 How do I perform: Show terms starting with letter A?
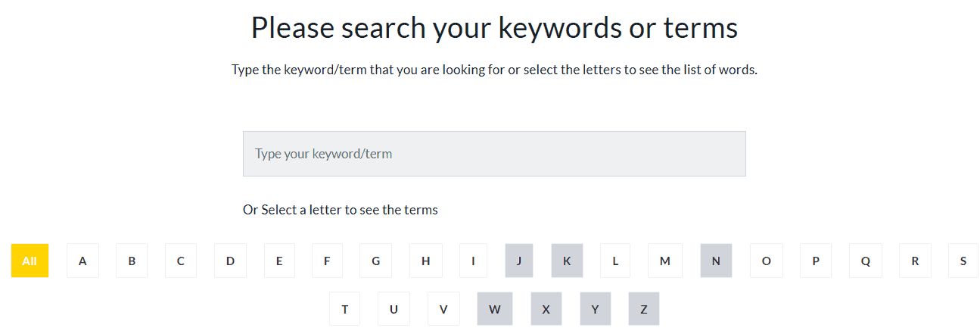[82, 261]
